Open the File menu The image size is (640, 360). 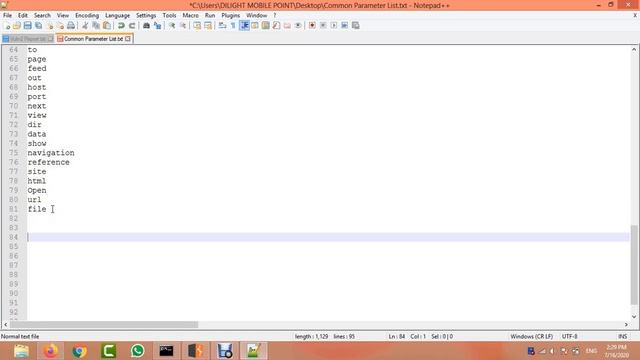[x=7, y=16]
